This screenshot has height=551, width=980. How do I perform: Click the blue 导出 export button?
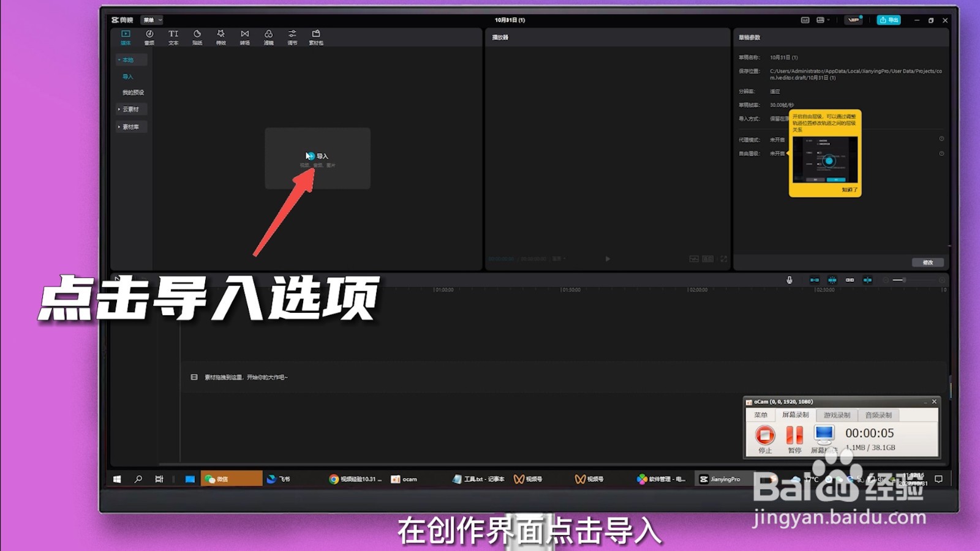click(888, 19)
